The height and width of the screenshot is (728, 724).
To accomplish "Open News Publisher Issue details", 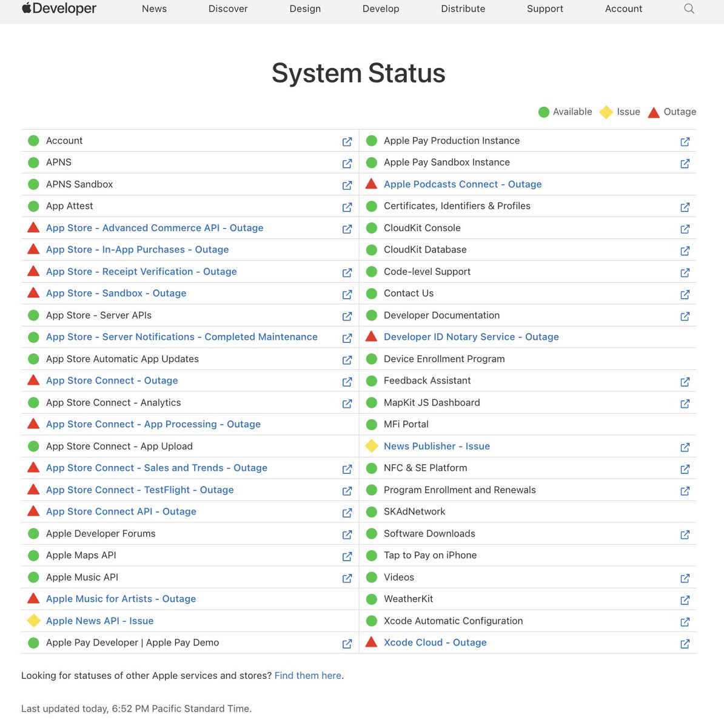I will click(437, 446).
